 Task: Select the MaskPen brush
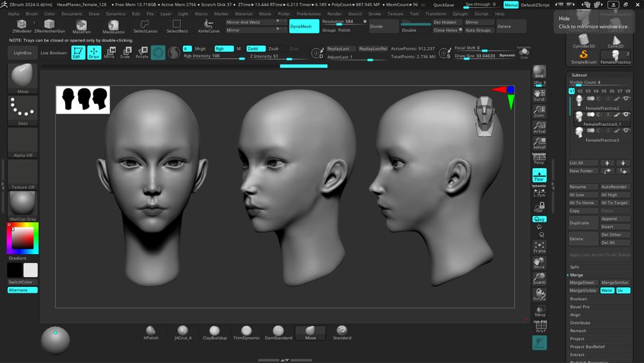81,26
